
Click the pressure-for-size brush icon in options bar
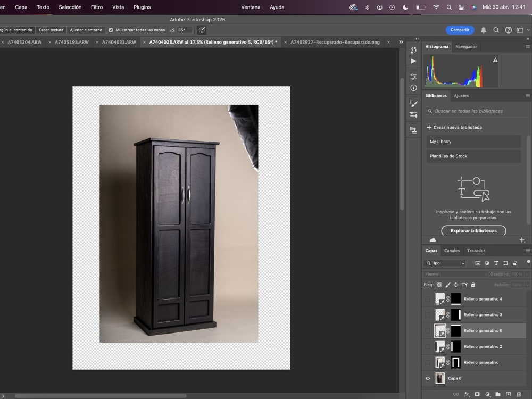pos(202,30)
